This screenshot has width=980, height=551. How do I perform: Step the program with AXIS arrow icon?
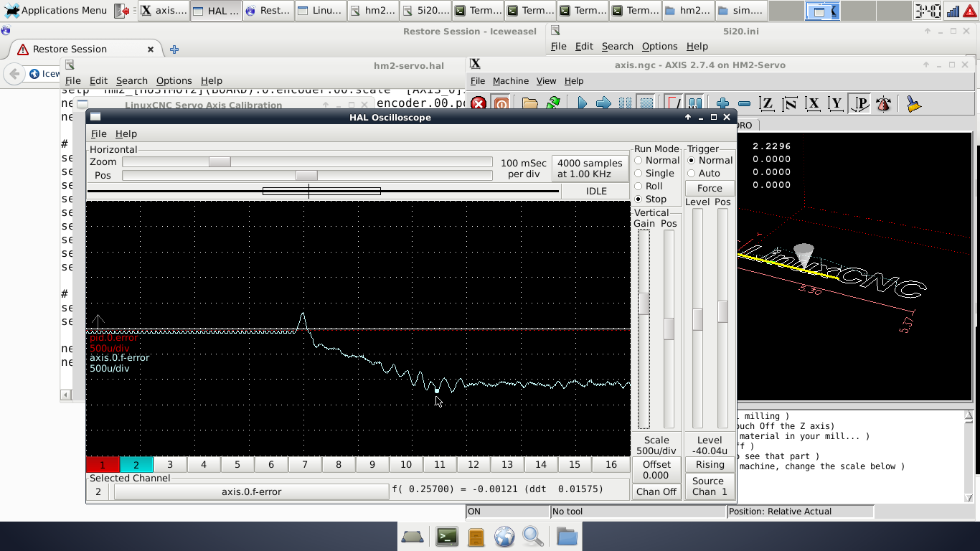[x=604, y=104]
